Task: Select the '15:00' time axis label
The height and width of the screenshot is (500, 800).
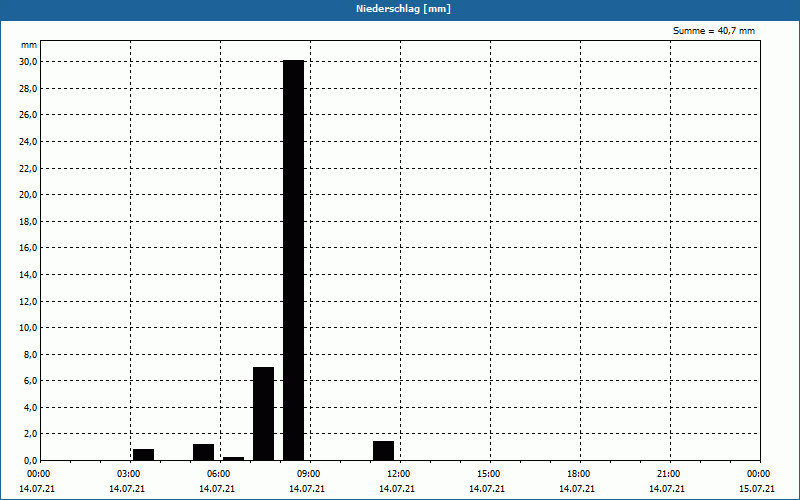Action: pos(488,474)
